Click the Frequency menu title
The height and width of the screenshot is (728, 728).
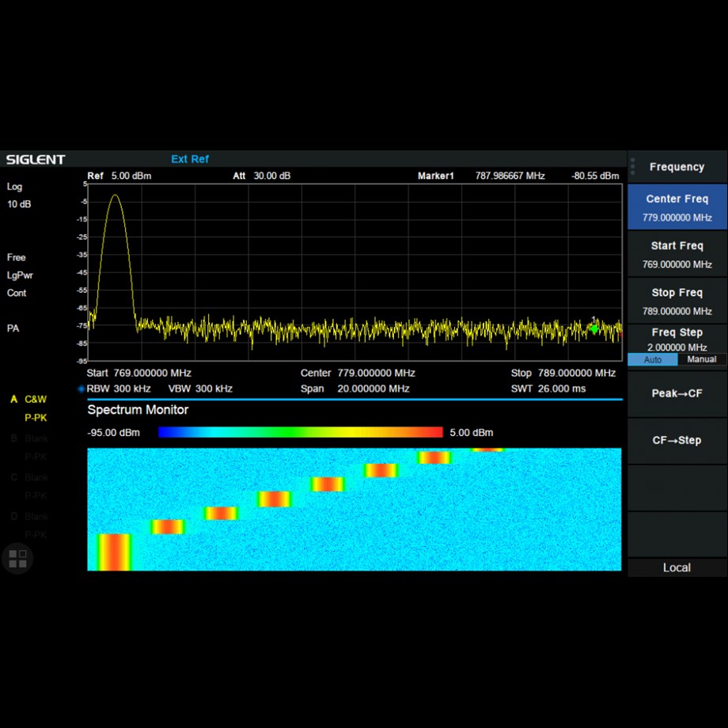click(677, 167)
